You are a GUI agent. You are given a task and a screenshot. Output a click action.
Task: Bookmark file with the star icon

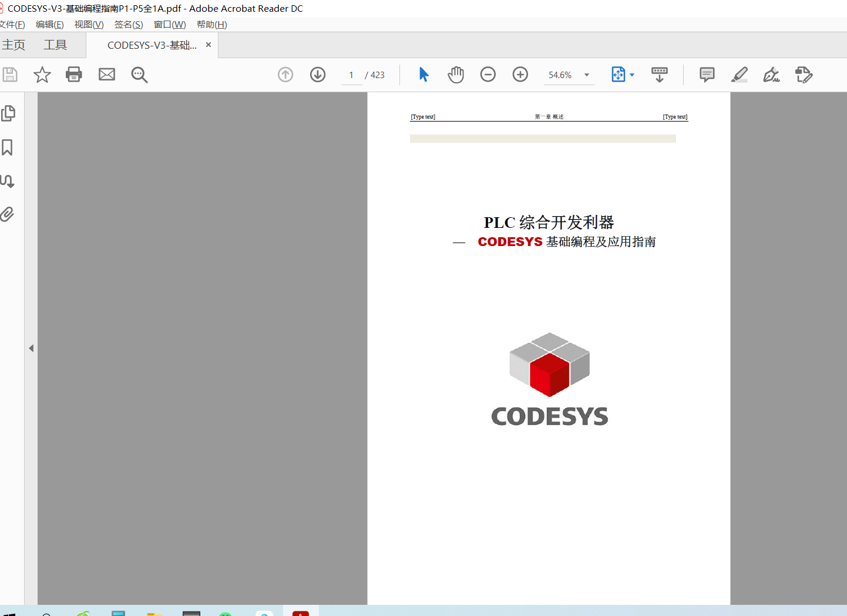point(42,75)
